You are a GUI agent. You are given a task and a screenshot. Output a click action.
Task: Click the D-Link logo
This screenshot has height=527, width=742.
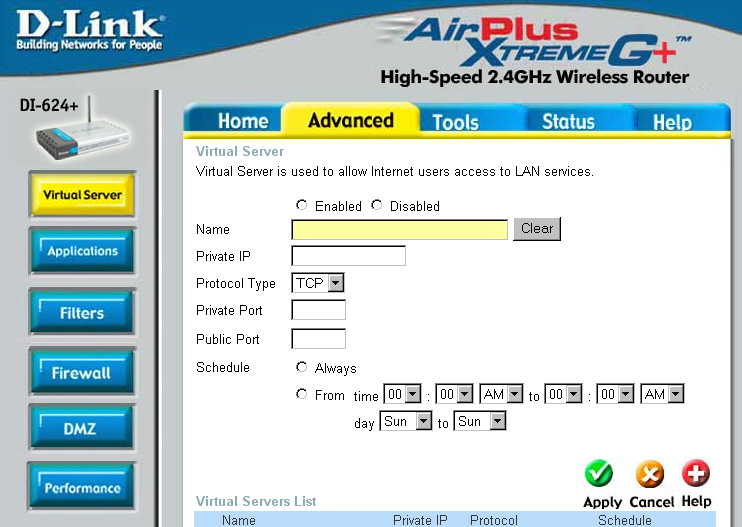[x=90, y=30]
